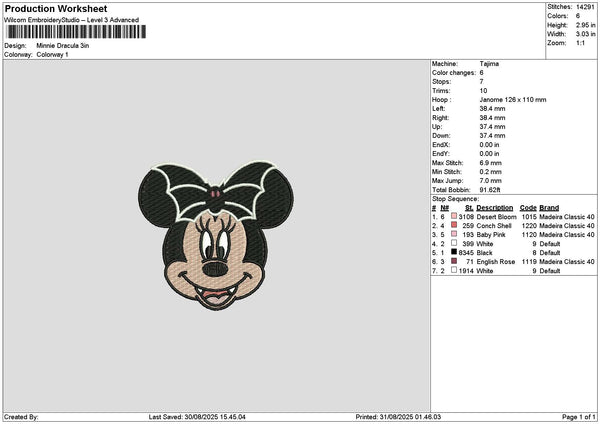
Task: Select the "Desert Bloom" description
Action: pos(496,217)
